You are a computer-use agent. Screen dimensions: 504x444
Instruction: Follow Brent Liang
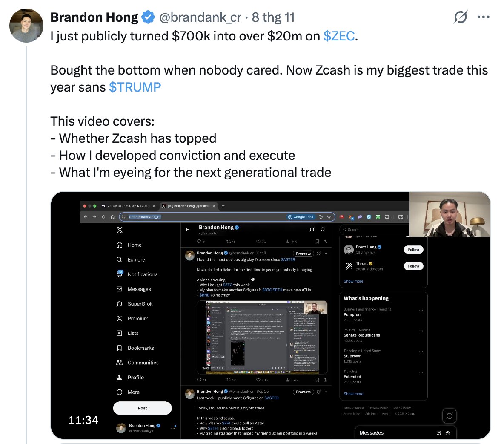pos(413,250)
